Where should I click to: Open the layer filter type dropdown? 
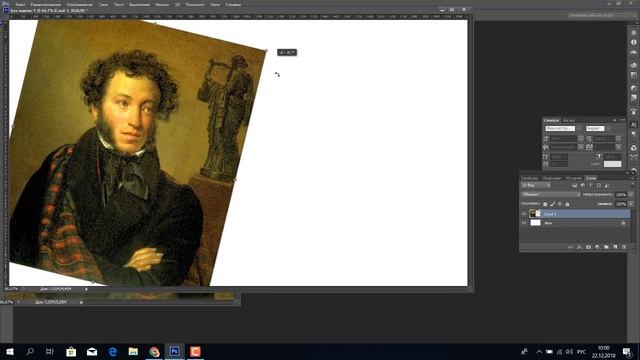point(536,186)
